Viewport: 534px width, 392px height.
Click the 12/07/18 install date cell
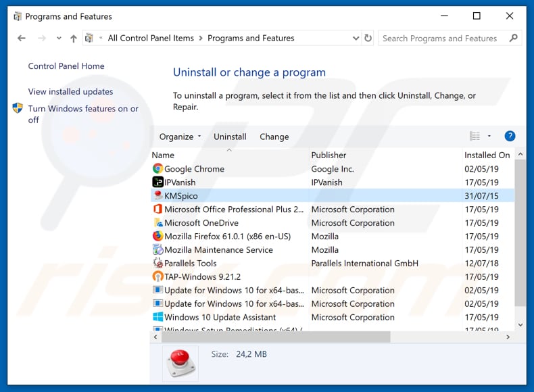click(x=481, y=264)
